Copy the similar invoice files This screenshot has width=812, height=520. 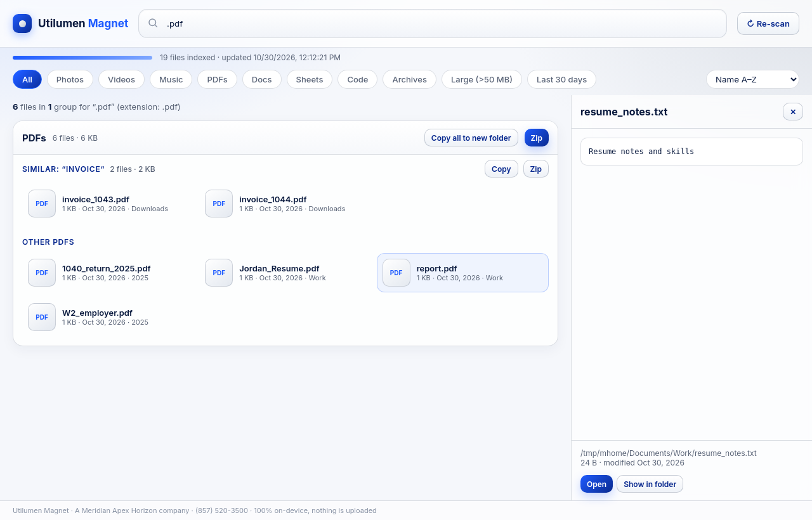pos(501,169)
